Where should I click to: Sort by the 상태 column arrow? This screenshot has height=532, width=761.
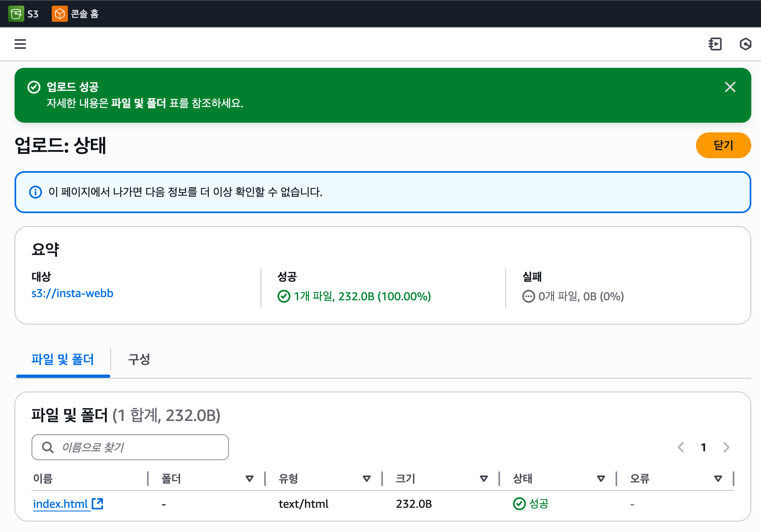[x=601, y=479]
